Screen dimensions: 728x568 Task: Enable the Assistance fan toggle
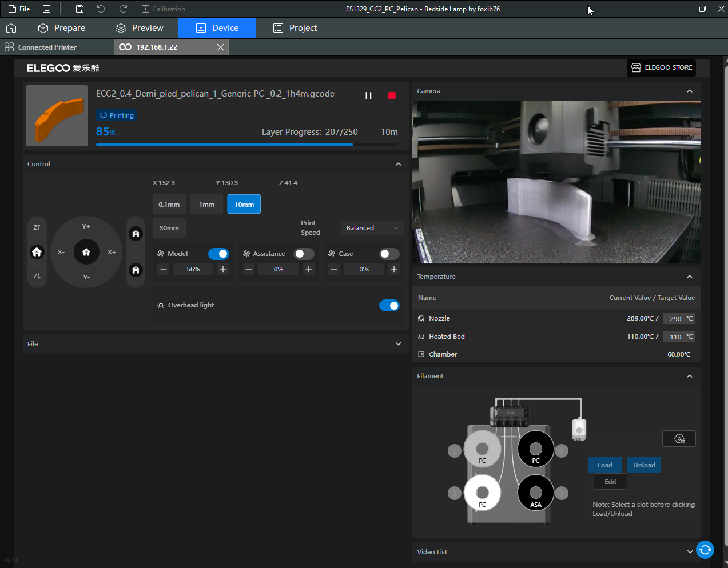tap(304, 254)
